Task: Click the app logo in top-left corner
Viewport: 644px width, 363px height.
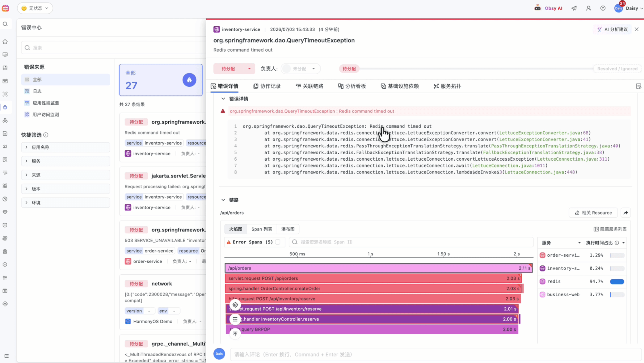Action: click(x=6, y=8)
